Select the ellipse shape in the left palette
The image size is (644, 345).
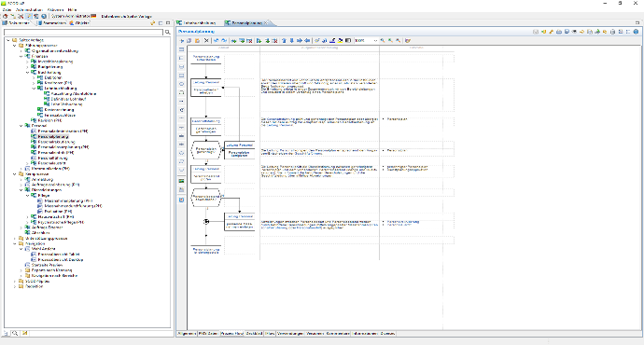pos(182,84)
